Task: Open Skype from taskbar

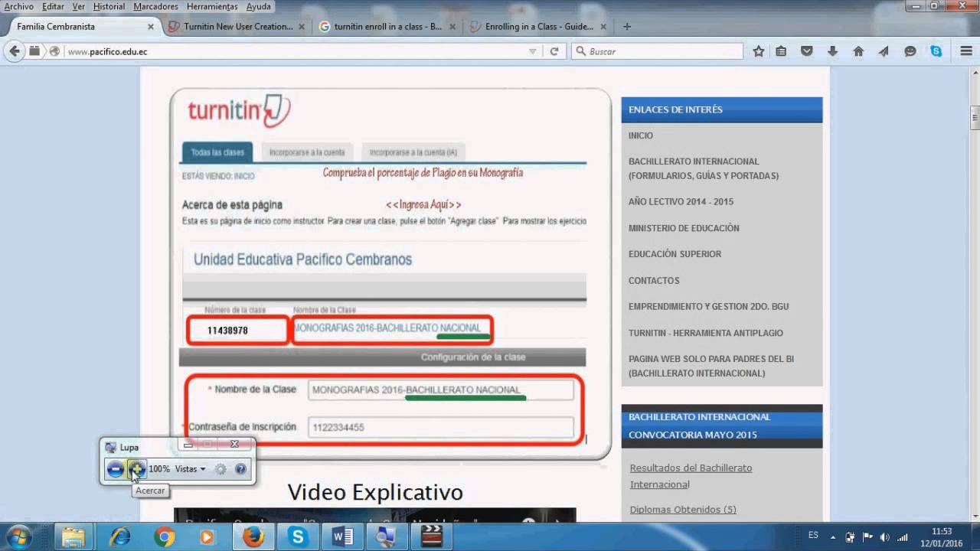Action: 297,537
